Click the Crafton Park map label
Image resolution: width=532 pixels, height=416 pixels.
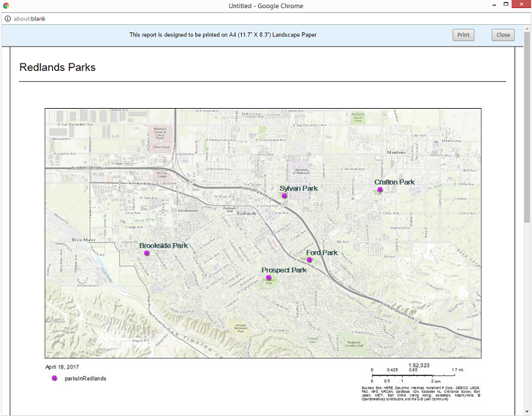394,182
